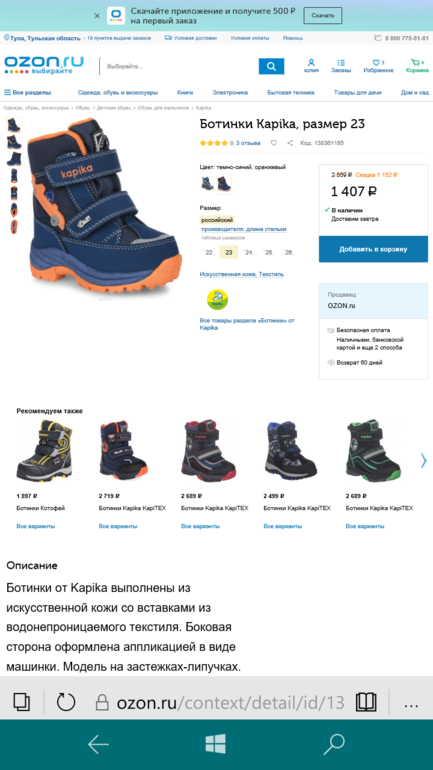Click the blue search magnifier button
Screen dimensions: 433x770
(271, 66)
